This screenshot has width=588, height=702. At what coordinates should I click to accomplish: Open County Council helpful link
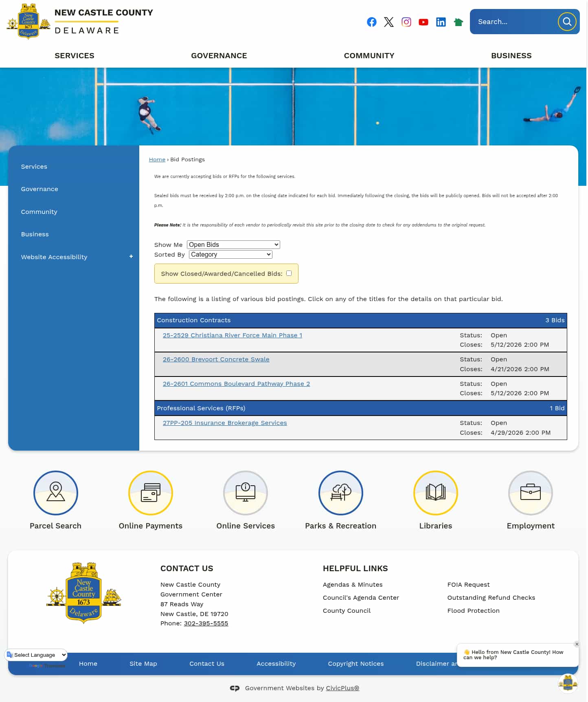[x=347, y=611]
